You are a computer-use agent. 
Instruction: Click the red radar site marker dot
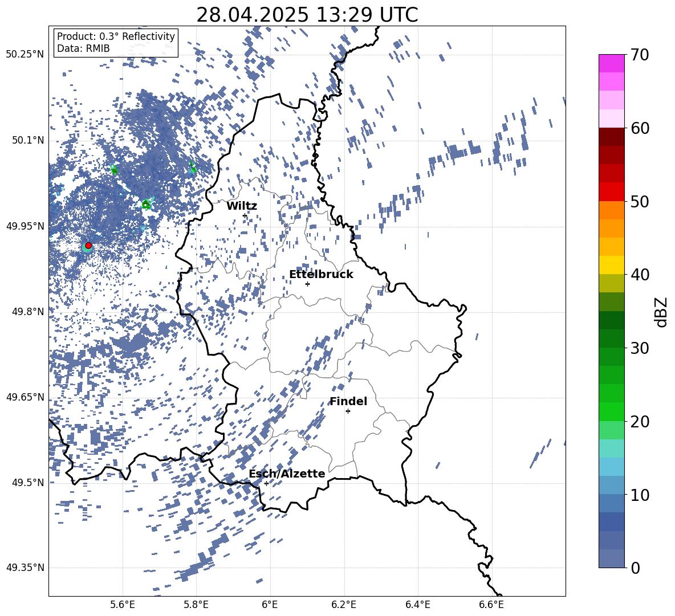click(88, 246)
